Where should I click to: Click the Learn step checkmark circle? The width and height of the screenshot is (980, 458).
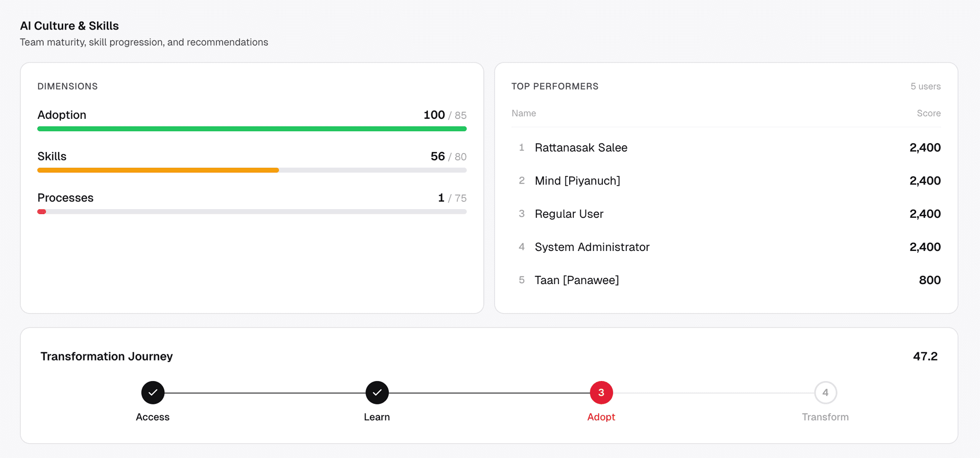click(x=377, y=393)
